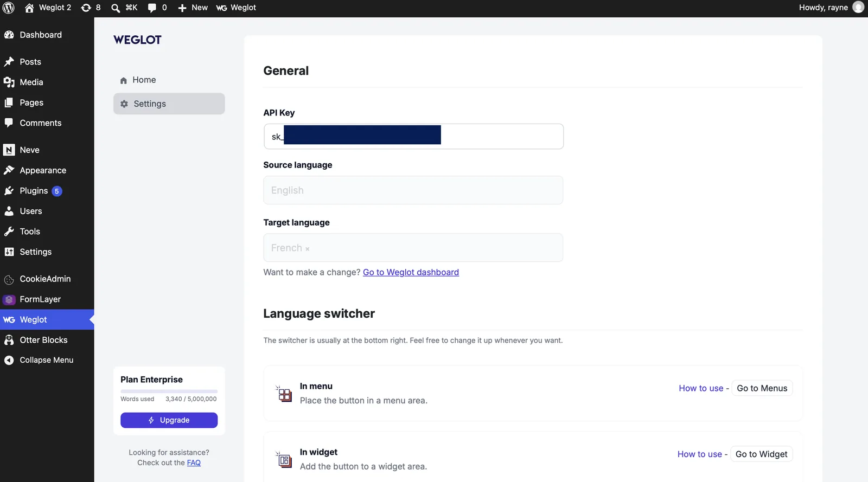The height and width of the screenshot is (482, 868).
Task: Follow the Go to Weglot dashboard link
Action: tap(411, 272)
